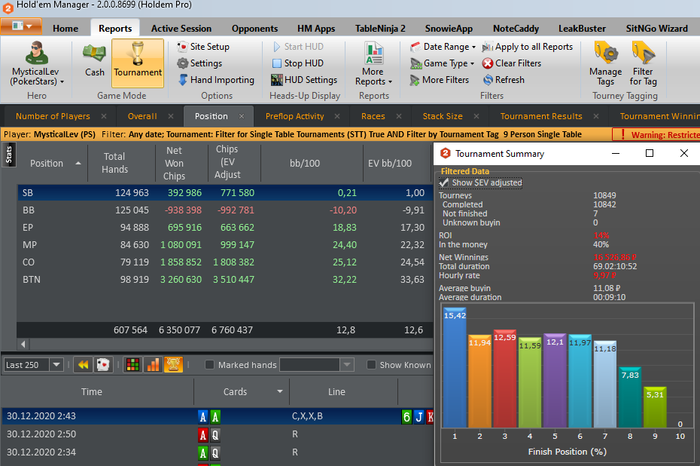Sort hands by Time column header
This screenshot has height=466, width=700.
pos(92,391)
